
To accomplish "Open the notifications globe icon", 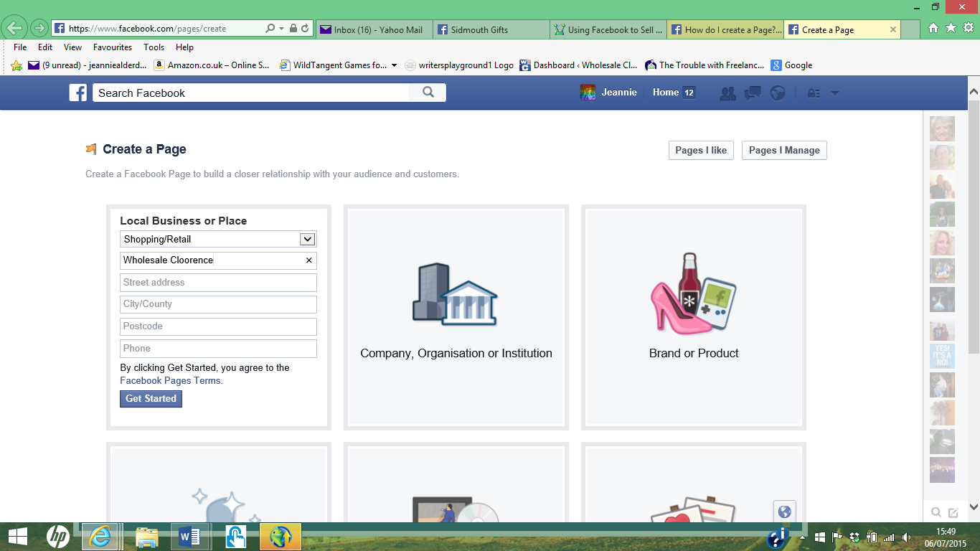I will coord(778,93).
